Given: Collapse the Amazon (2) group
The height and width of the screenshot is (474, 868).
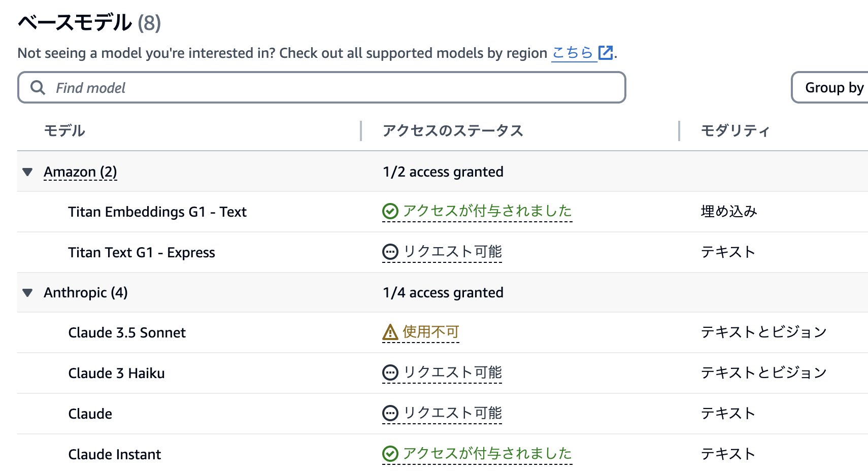Looking at the screenshot, I should pyautogui.click(x=28, y=172).
